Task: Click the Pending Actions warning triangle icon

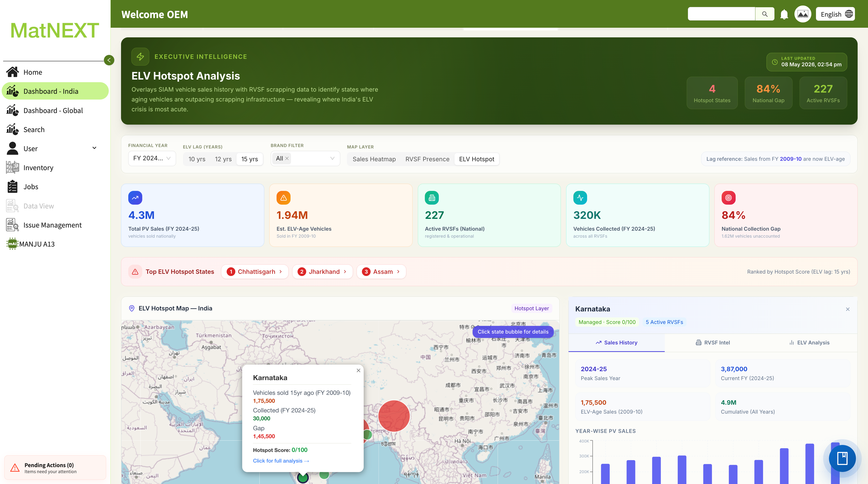Action: [15, 468]
